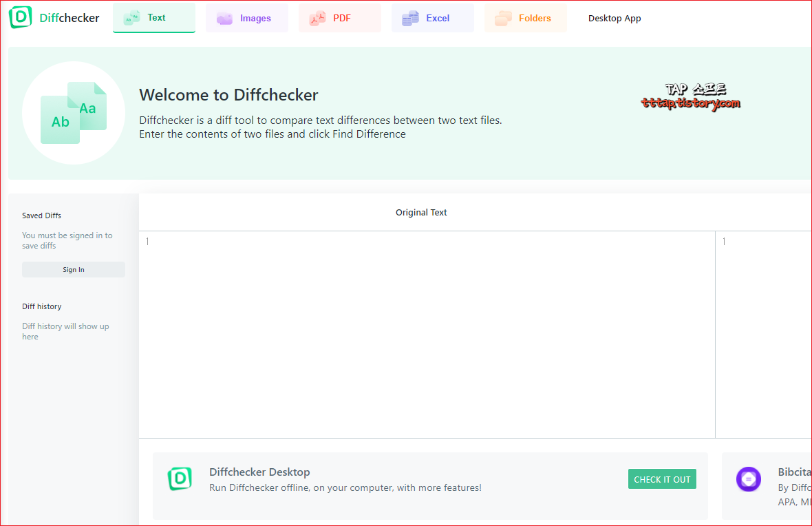Screen dimensions: 812x526
Task: Click the CHECK IT OUT button
Action: pos(662,479)
